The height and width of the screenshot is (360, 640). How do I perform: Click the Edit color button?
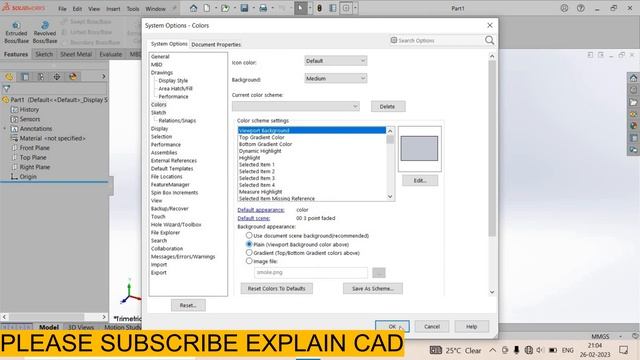click(x=420, y=180)
